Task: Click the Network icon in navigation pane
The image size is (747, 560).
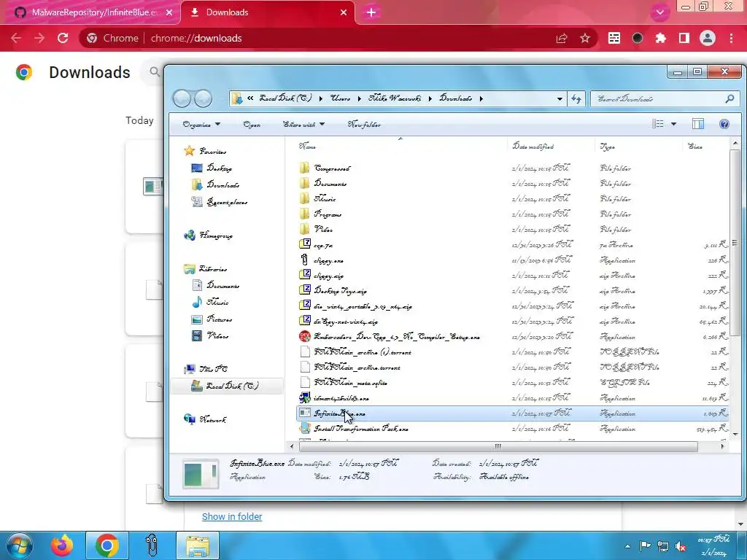Action: coord(190,419)
